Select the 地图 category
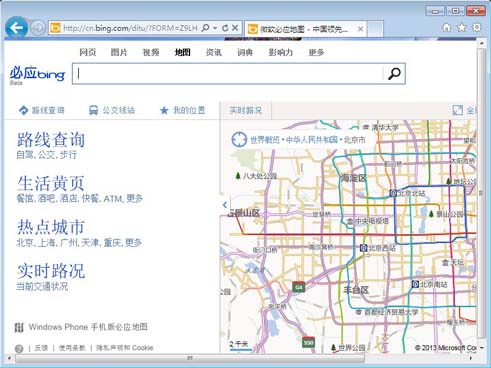Viewport: 491px width, 368px height. click(x=182, y=52)
